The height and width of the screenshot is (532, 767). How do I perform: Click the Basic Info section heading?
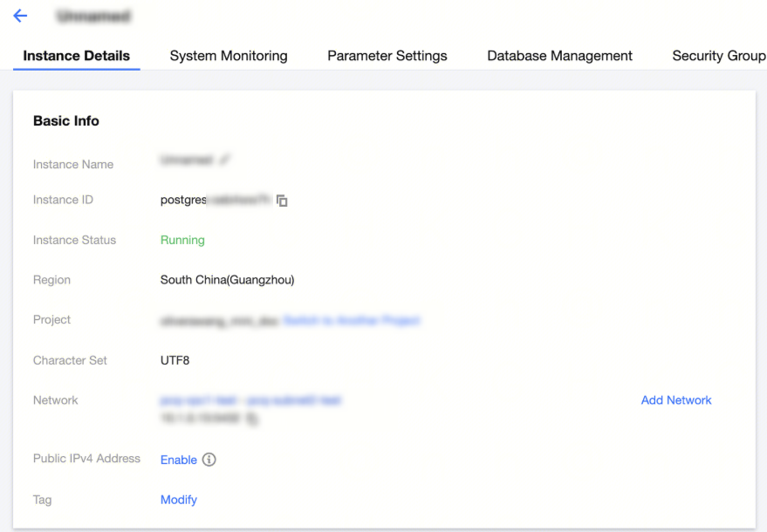coord(66,121)
